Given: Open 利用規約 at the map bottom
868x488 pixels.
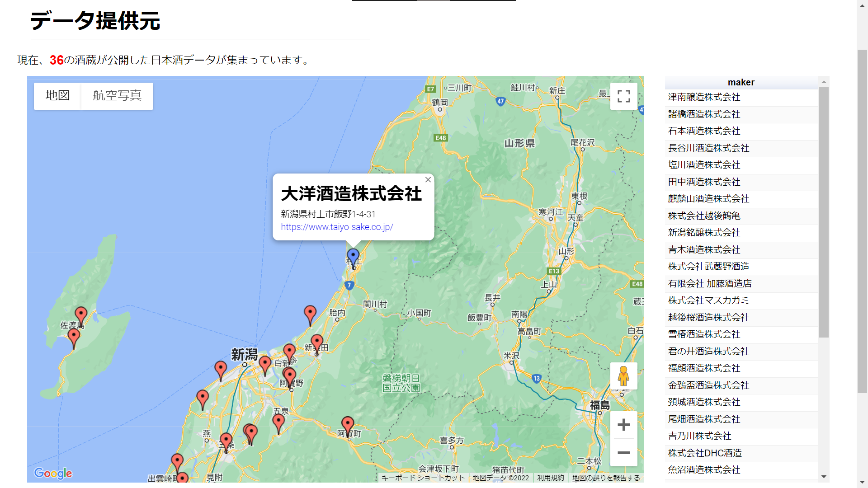Looking at the screenshot, I should 550,478.
